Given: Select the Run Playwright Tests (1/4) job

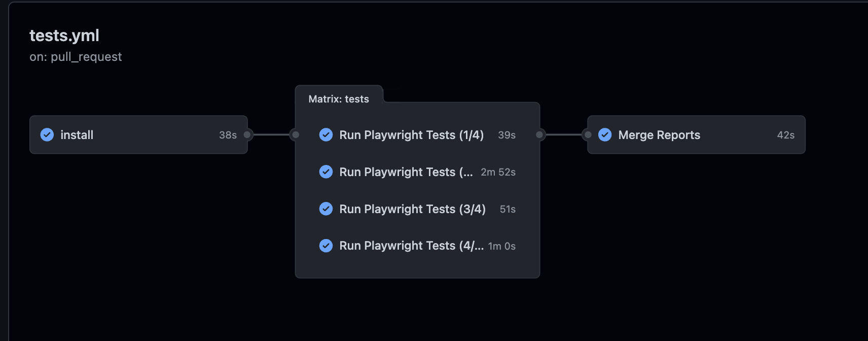Looking at the screenshot, I should tap(411, 134).
